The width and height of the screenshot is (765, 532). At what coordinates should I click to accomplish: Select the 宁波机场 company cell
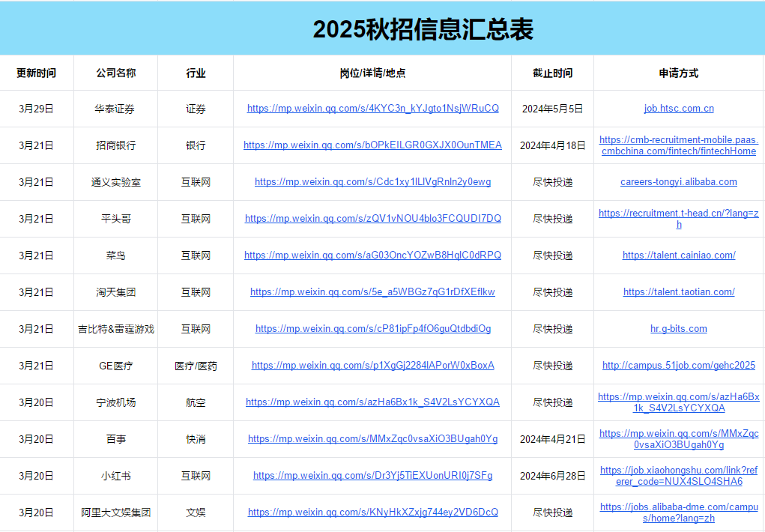[115, 402]
